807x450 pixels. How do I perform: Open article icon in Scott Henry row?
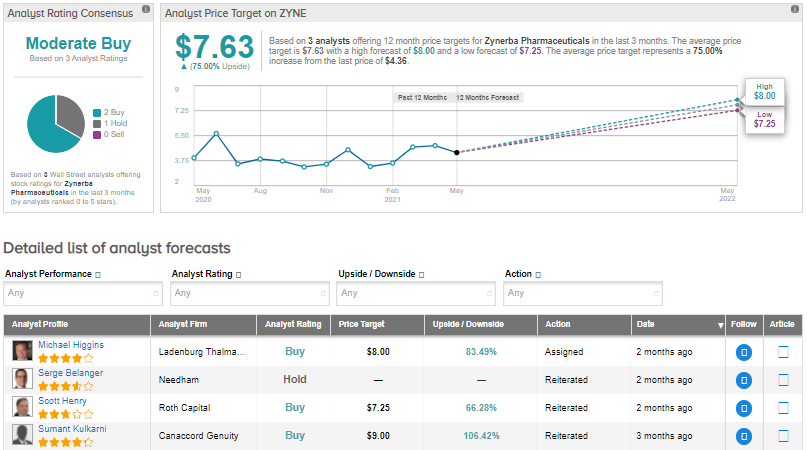point(783,408)
